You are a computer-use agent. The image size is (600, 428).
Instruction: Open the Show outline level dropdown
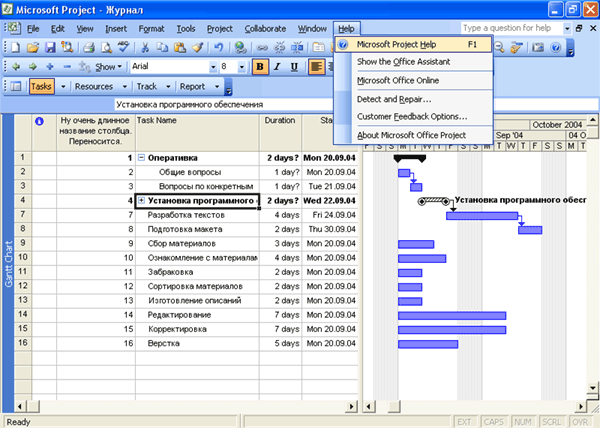(x=109, y=67)
